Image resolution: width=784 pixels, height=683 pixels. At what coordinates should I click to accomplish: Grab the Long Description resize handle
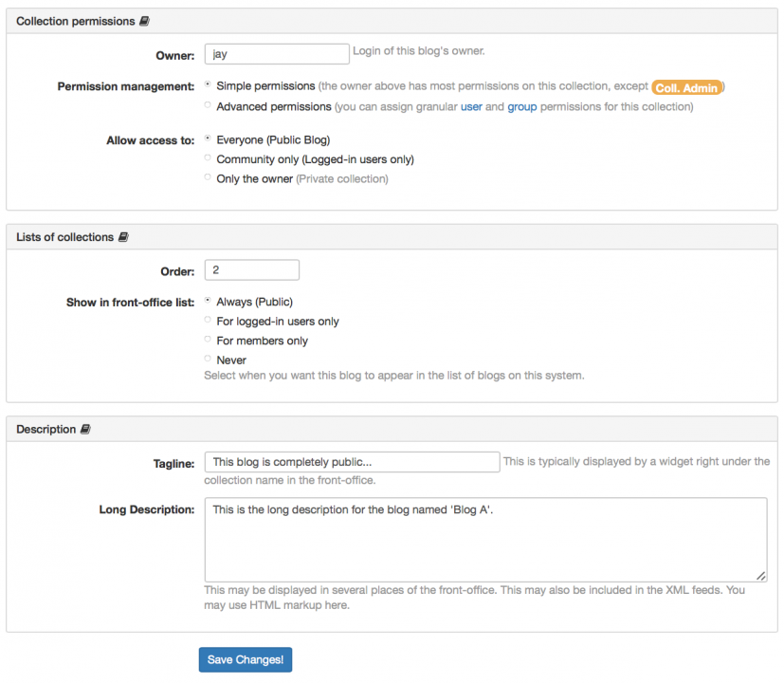click(760, 576)
